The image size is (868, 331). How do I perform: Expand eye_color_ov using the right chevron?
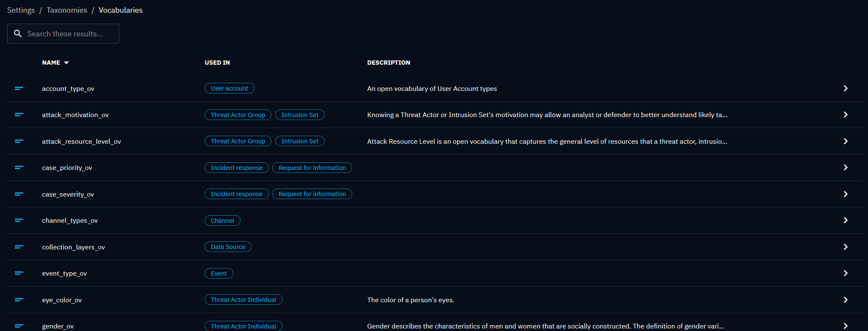845,300
